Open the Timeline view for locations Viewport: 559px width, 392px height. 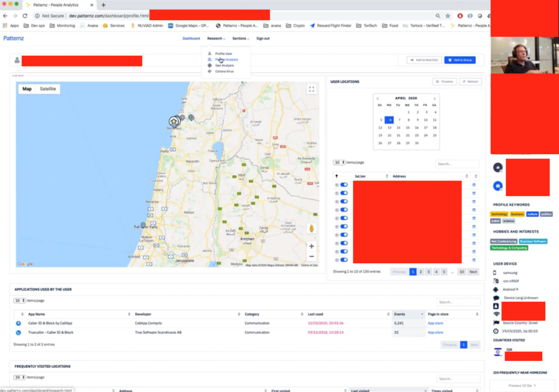coord(444,82)
